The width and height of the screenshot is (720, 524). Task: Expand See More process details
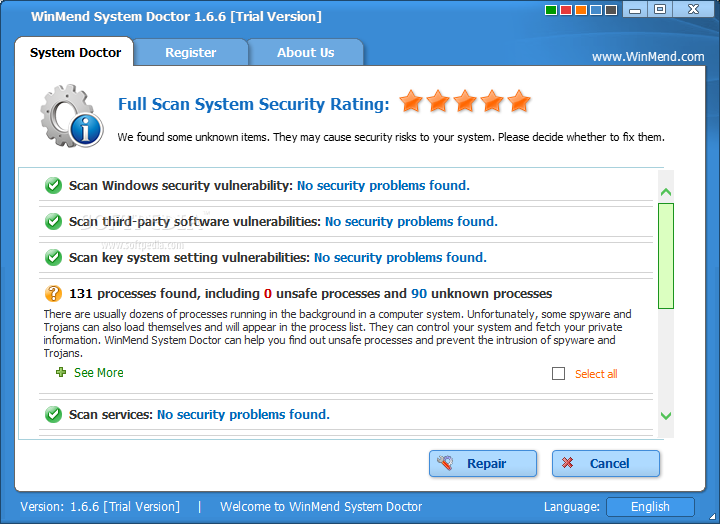[99, 372]
